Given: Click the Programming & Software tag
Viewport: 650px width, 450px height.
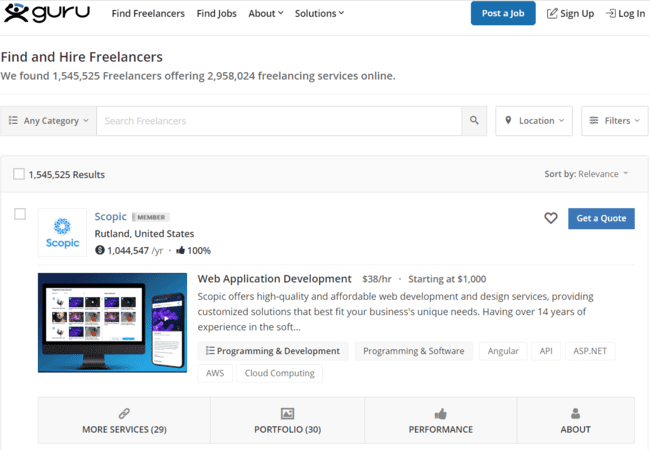Looking at the screenshot, I should (x=414, y=351).
